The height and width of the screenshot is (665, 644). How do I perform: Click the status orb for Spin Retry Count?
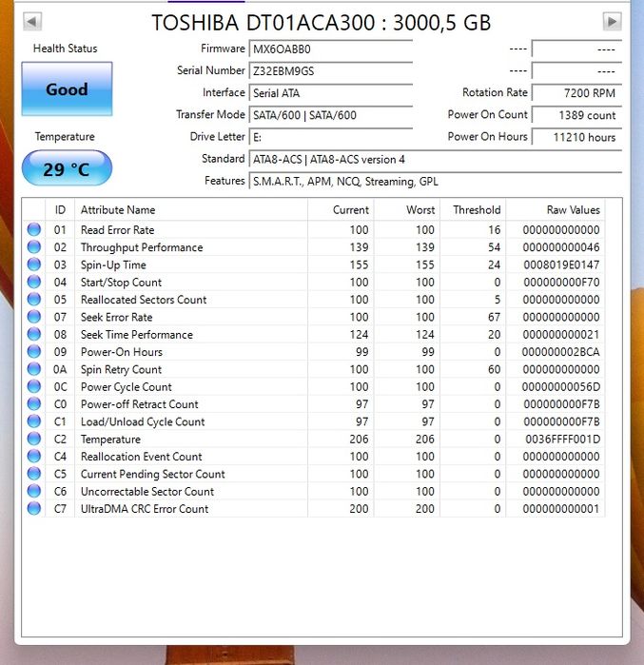click(34, 369)
